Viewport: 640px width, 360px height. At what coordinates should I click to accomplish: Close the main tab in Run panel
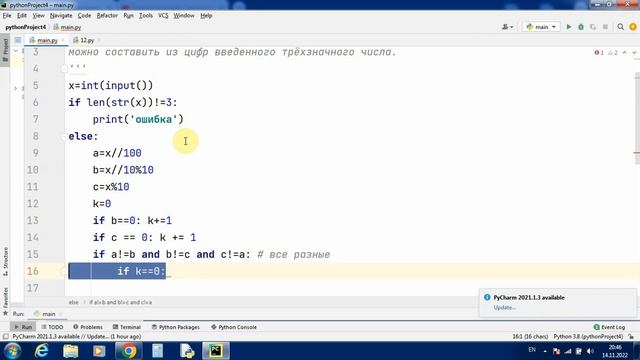60,314
